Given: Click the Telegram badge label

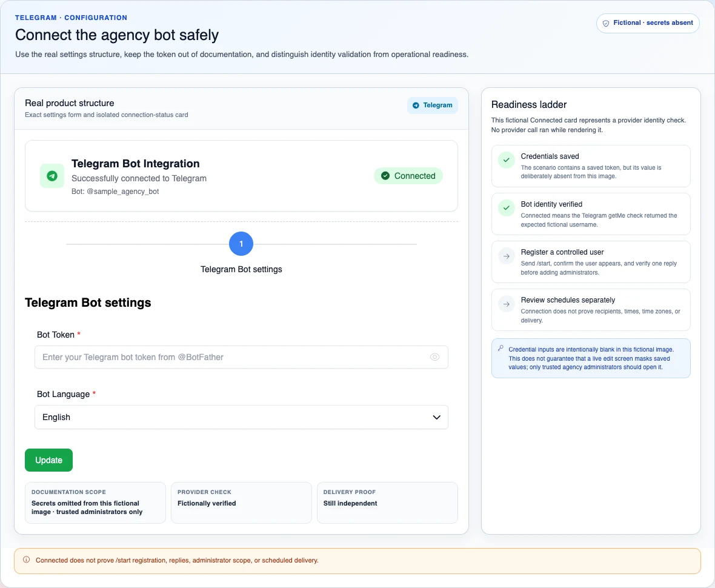Looking at the screenshot, I should [432, 105].
